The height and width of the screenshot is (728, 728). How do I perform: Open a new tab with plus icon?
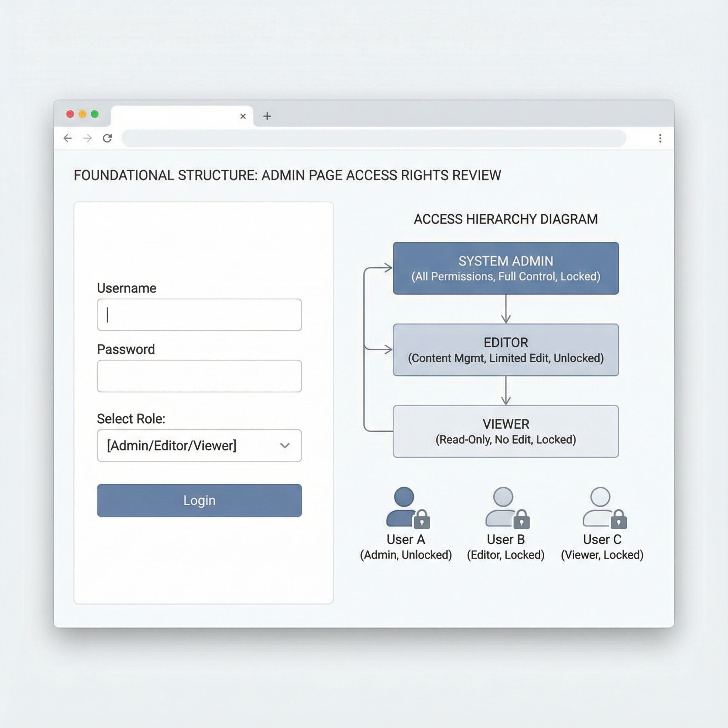[267, 116]
